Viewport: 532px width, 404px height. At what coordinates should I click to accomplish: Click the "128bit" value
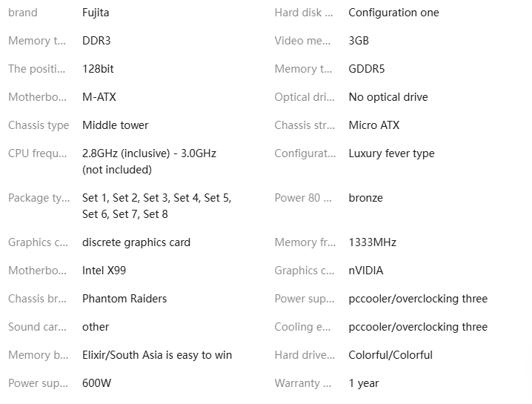tap(98, 69)
